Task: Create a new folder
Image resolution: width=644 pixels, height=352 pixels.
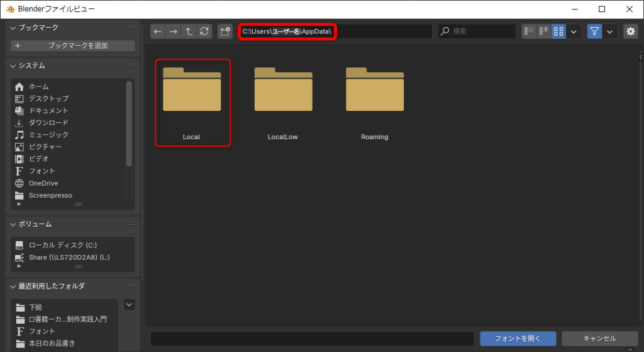Action: (225, 31)
